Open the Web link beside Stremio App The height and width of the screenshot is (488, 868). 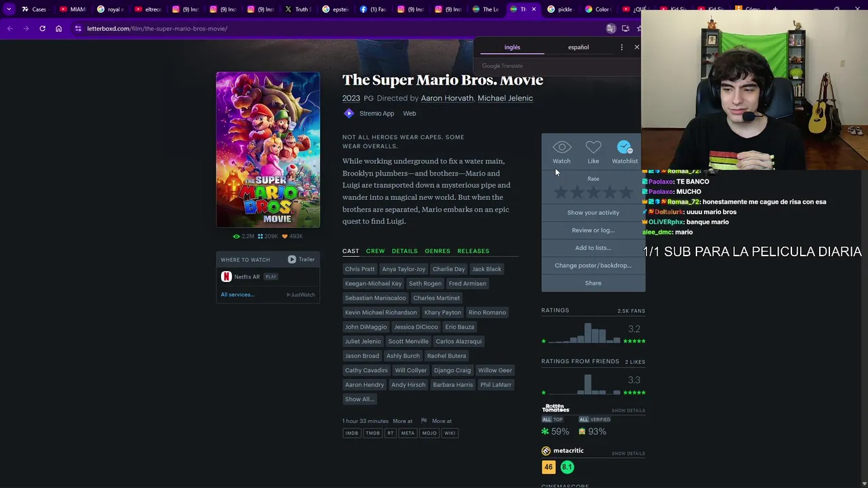click(x=410, y=113)
